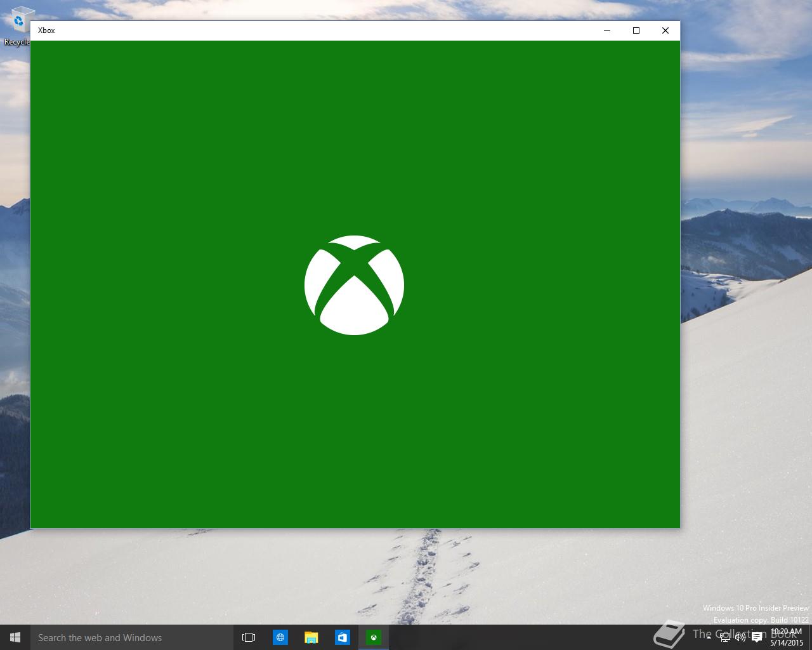Open the Store app on the taskbar

[x=343, y=637]
